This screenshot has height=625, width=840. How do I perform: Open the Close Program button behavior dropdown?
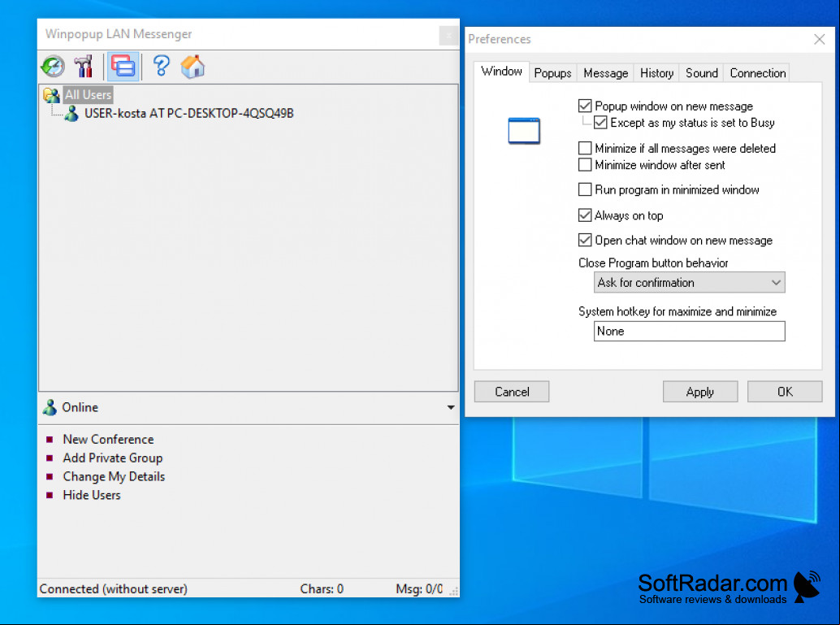coord(690,283)
